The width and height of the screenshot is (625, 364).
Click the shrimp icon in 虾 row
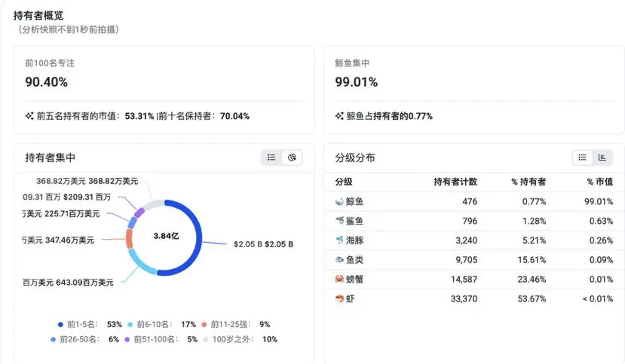339,298
